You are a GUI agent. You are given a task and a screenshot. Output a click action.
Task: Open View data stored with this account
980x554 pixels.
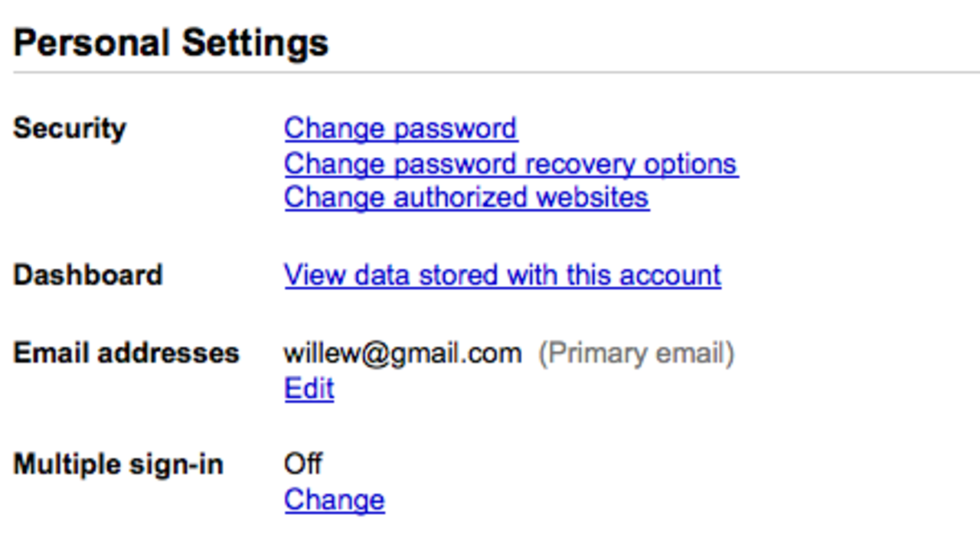(x=502, y=275)
